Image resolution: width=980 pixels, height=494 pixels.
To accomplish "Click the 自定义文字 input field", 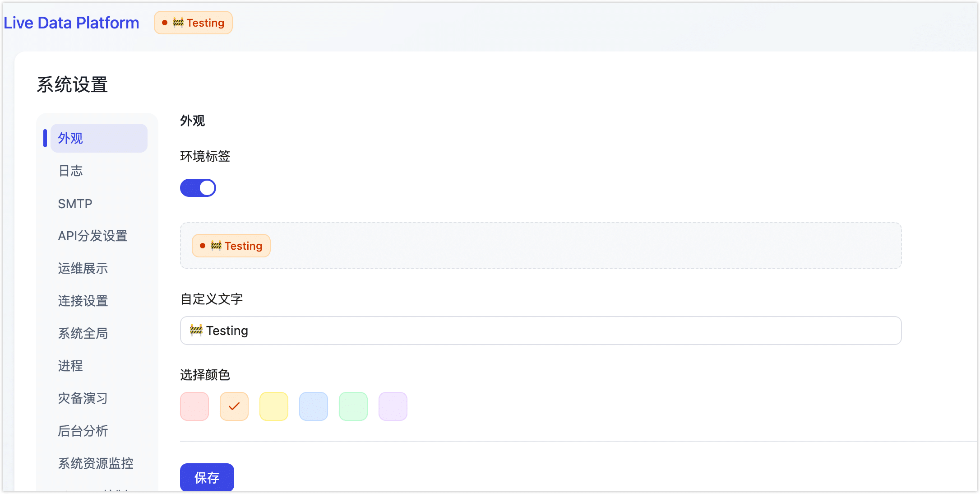I will pos(541,331).
